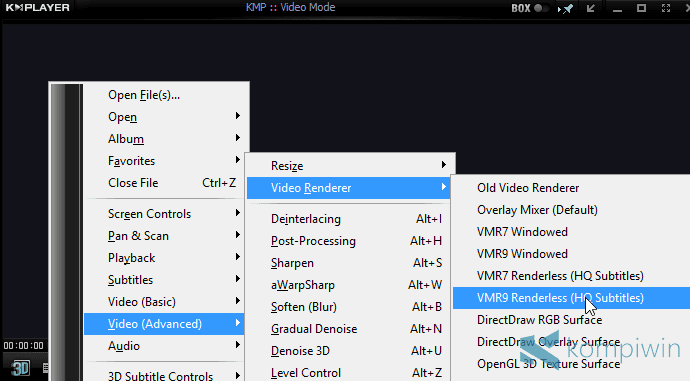Enable Soften (Blur) filter
Image resolution: width=690 pixels, height=381 pixels.
(349, 307)
